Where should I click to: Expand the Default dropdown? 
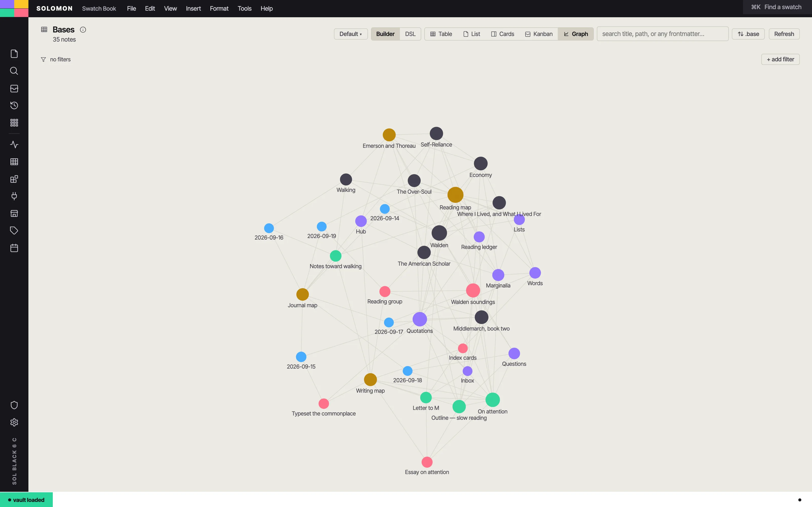[x=351, y=34]
